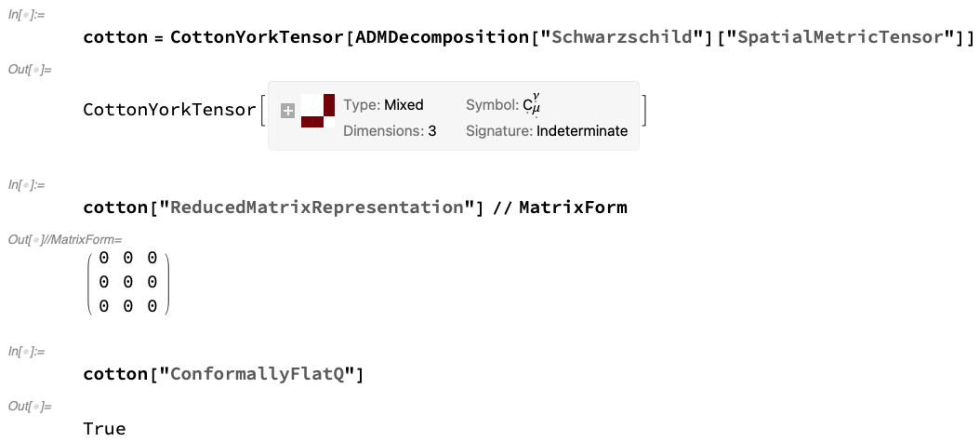Click the "Schwarzschild" string in input
This screenshot has height=442, width=980.
click(x=619, y=37)
